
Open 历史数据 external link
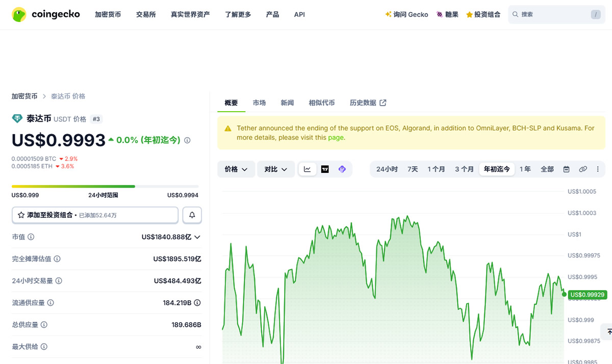(368, 102)
